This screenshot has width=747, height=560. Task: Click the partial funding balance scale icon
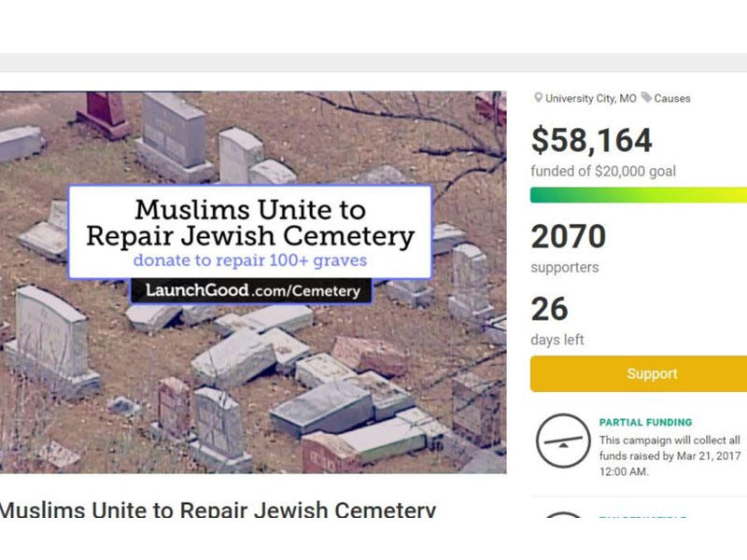(x=562, y=440)
